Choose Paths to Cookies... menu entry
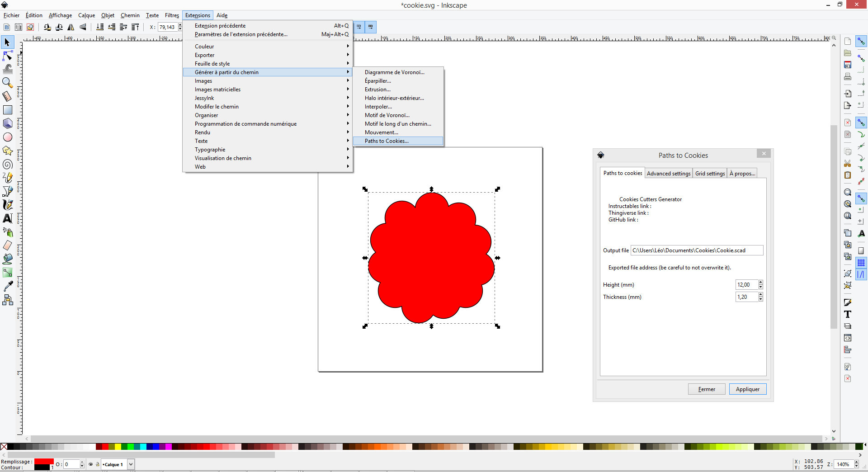Image resolution: width=868 pixels, height=472 pixels. [398, 141]
